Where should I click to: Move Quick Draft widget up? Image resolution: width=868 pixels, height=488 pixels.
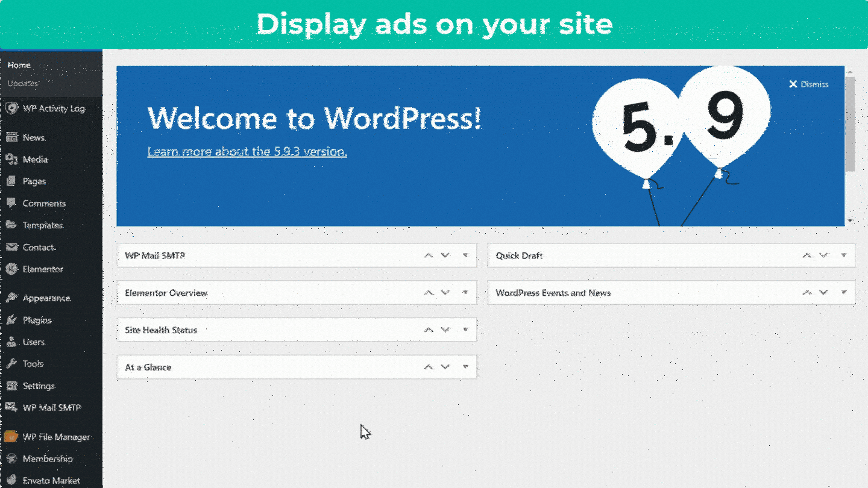click(807, 255)
